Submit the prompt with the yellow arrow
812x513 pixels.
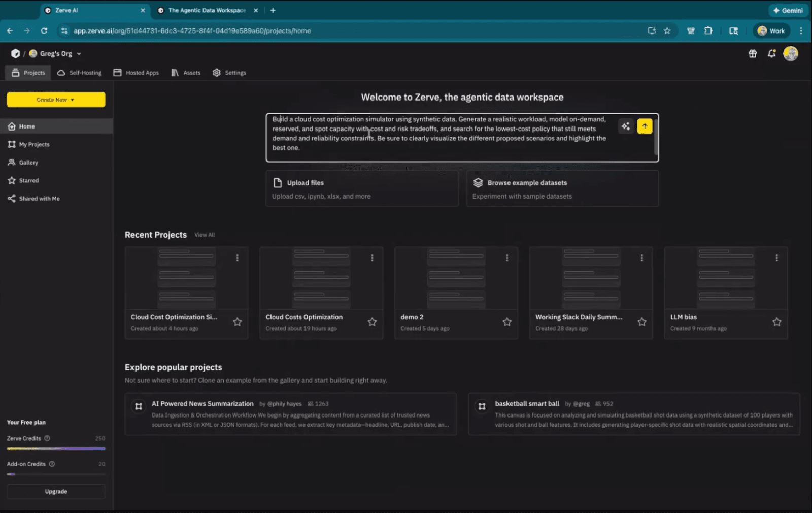pos(645,126)
